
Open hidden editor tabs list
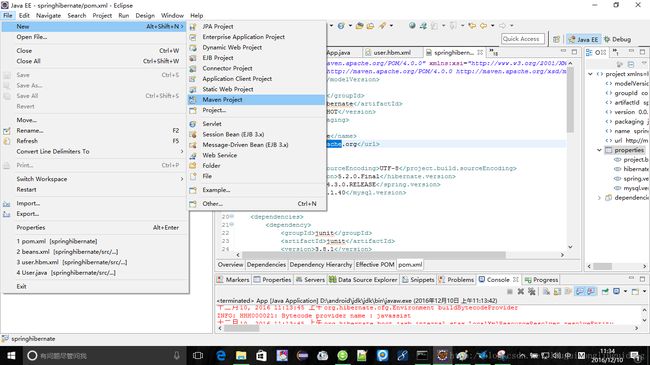(493, 53)
